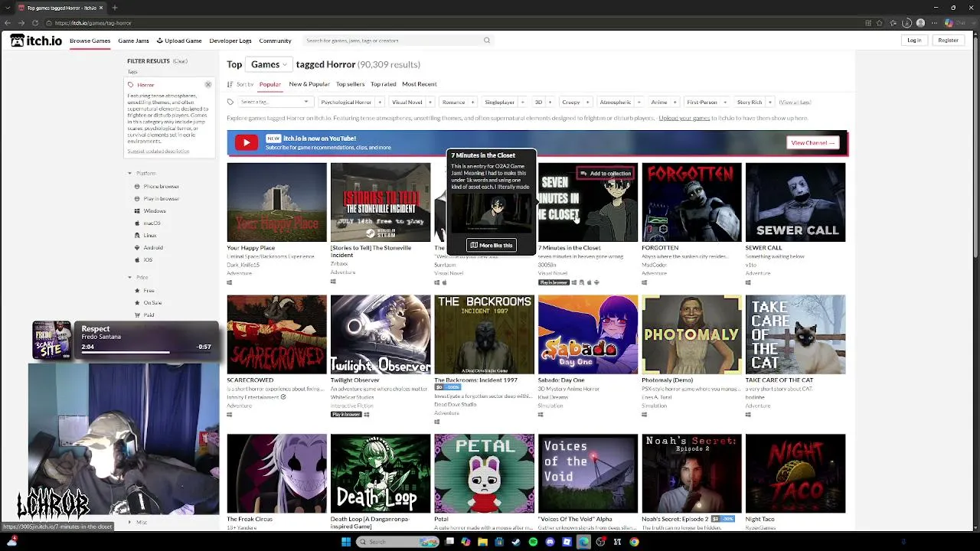Filter games by Linux platform
Viewport: 980px width, 551px height.
tap(145, 235)
